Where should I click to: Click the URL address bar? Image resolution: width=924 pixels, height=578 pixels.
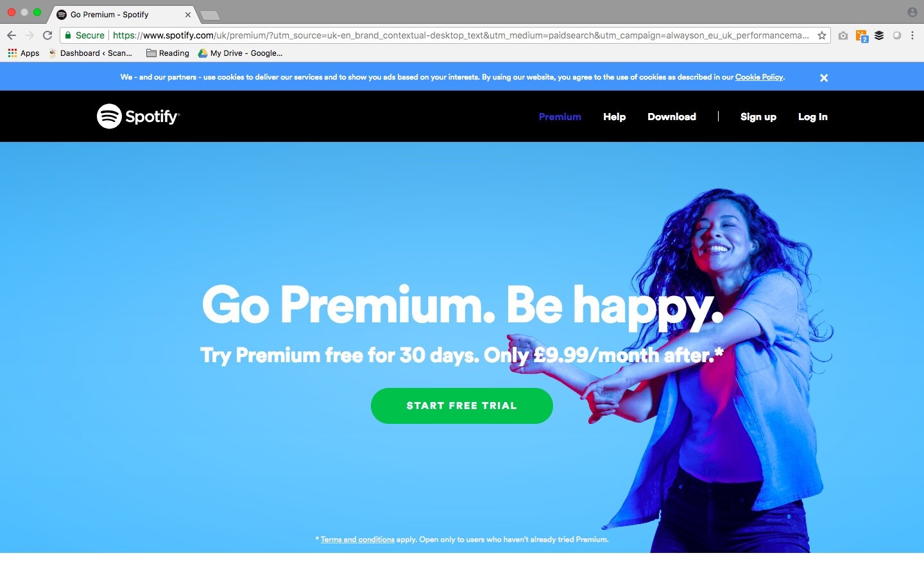tap(443, 35)
